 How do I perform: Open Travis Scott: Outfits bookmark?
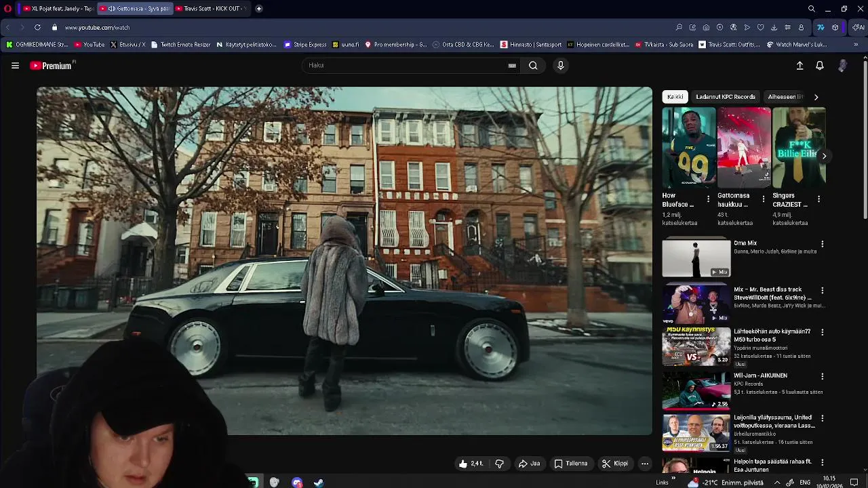click(x=730, y=45)
